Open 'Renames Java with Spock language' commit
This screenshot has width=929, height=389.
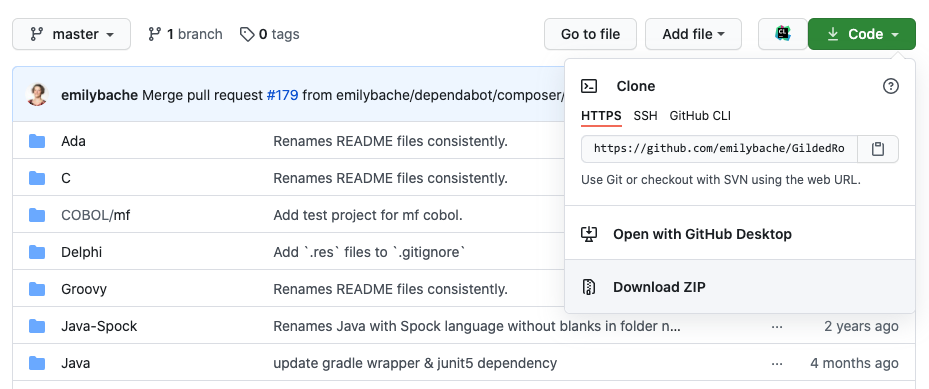point(477,326)
